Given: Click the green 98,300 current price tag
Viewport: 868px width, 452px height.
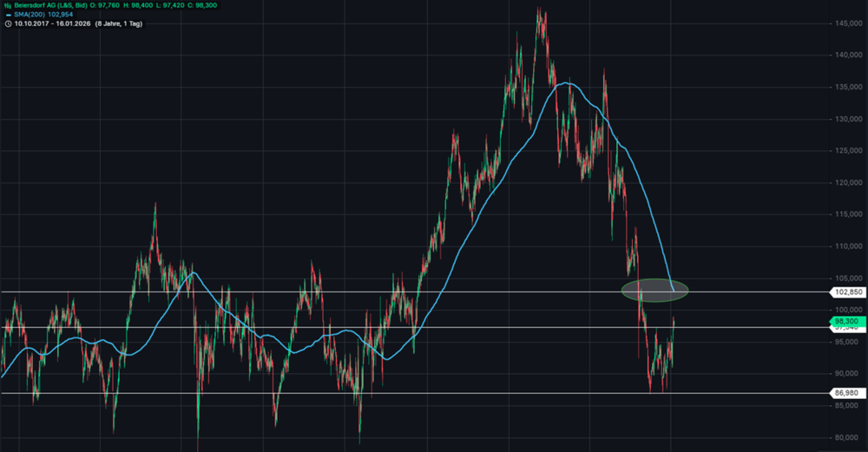Looking at the screenshot, I should point(847,321).
